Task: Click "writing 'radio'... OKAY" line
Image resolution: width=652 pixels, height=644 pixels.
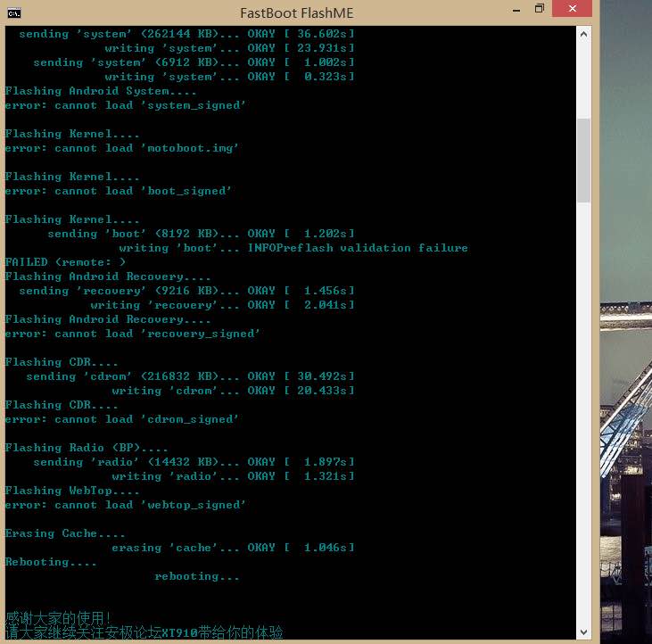Action: (x=233, y=476)
